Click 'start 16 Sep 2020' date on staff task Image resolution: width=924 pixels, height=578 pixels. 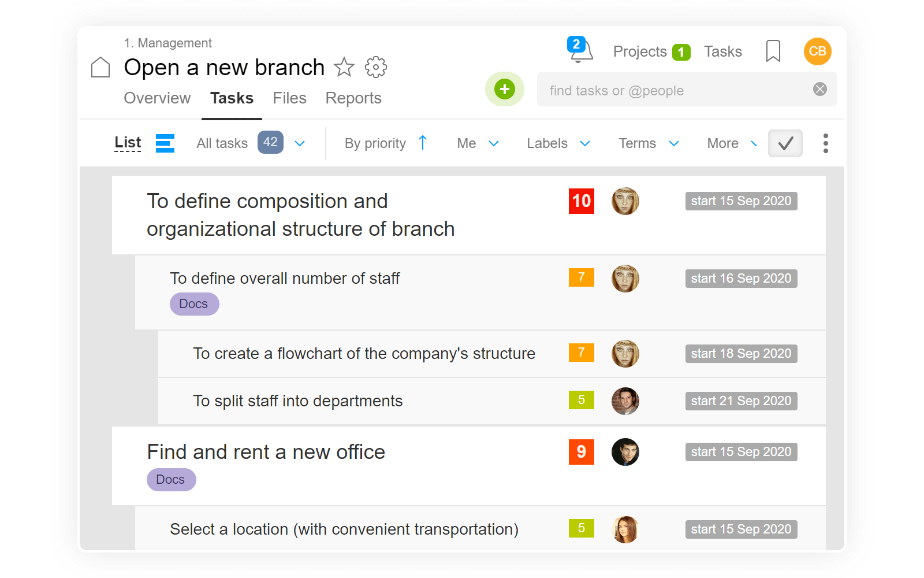point(741,278)
